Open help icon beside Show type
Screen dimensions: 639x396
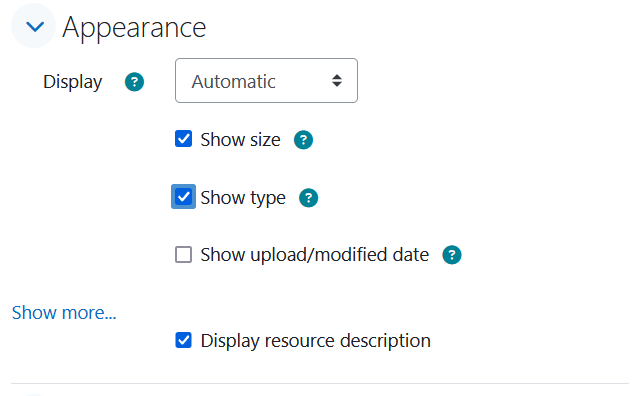(308, 198)
